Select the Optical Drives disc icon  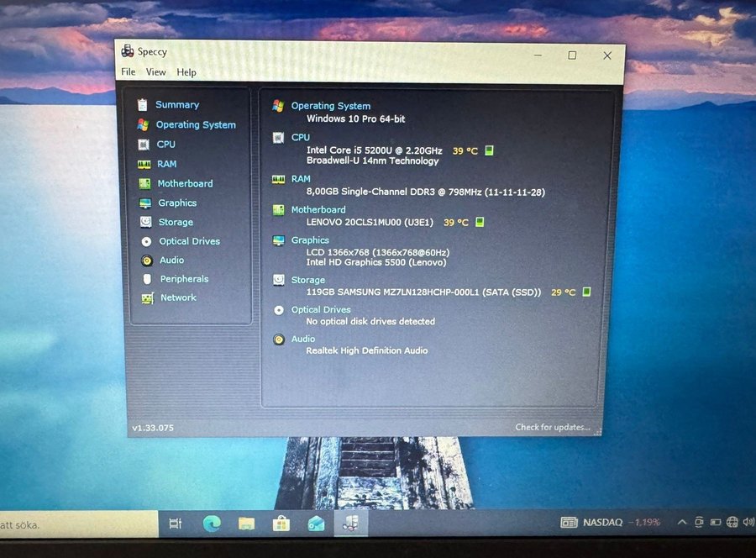coord(146,242)
